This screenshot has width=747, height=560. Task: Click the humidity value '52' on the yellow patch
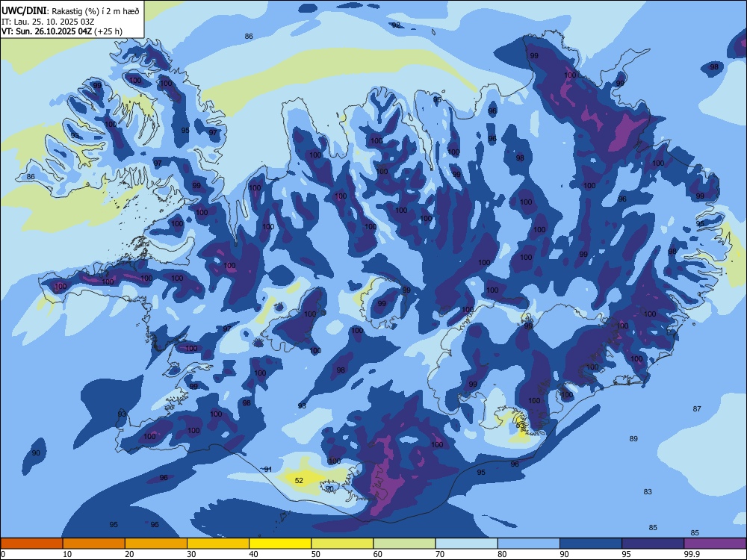[299, 480]
